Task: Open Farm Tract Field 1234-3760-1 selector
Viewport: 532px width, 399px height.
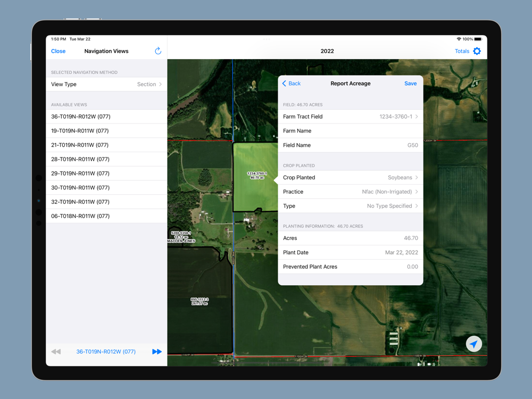Action: [x=351, y=117]
